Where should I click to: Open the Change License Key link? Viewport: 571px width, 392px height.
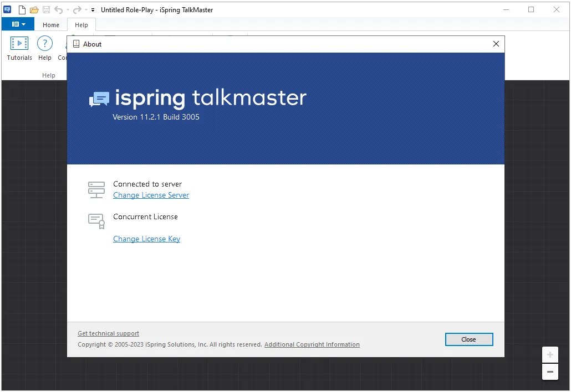(146, 239)
